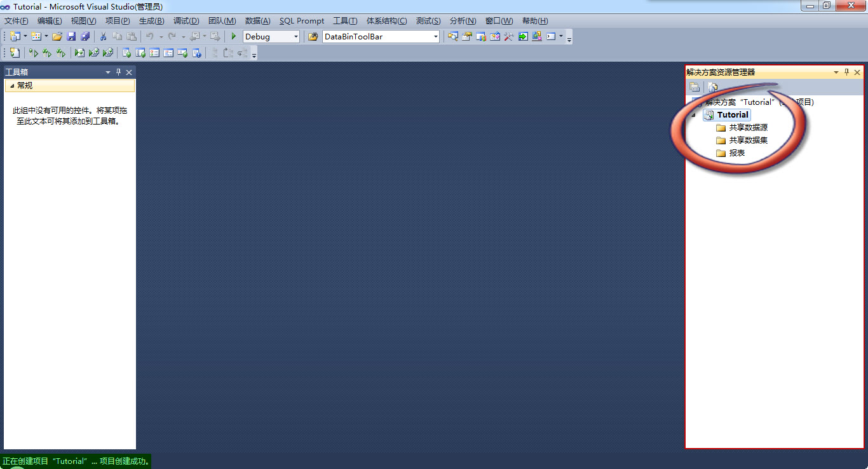Viewport: 868px width, 469px height.
Task: Open the Start Page green arrow icon
Action: (523, 37)
